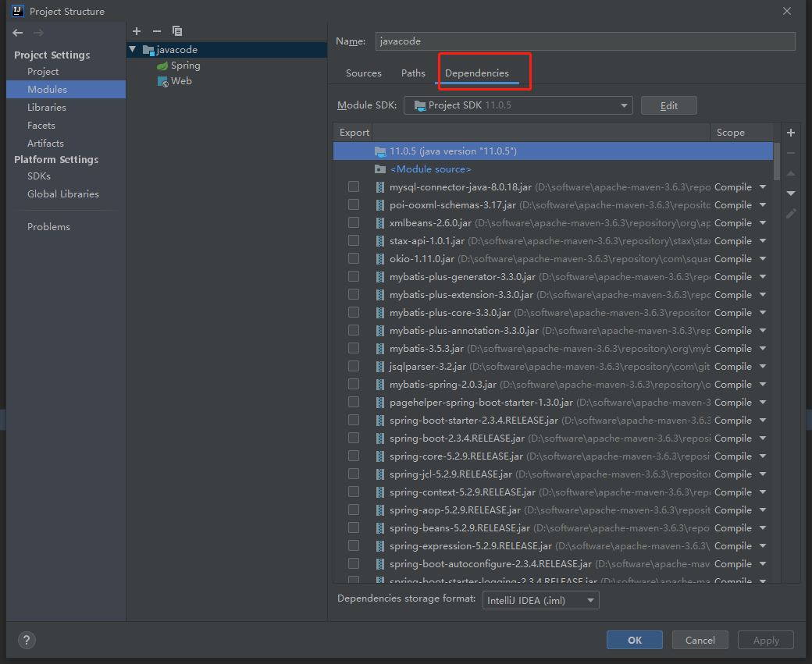Click the Edit button next to Module SDK

pyautogui.click(x=669, y=105)
